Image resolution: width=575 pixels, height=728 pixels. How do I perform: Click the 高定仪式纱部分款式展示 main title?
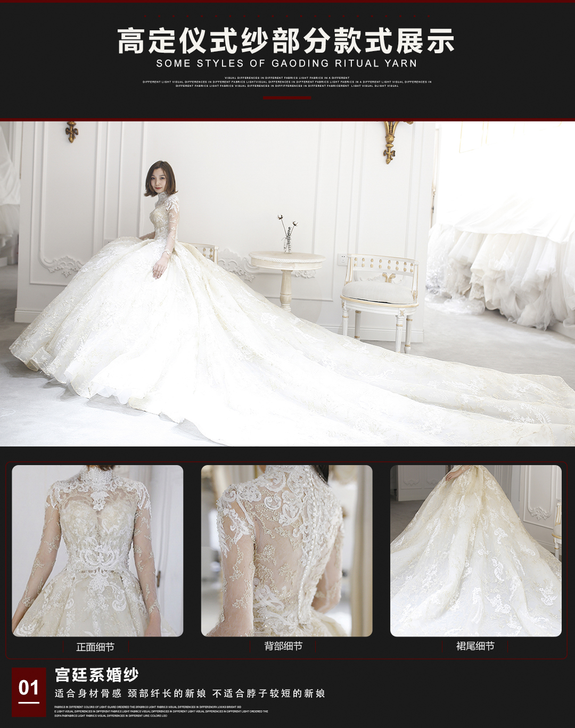coord(286,42)
